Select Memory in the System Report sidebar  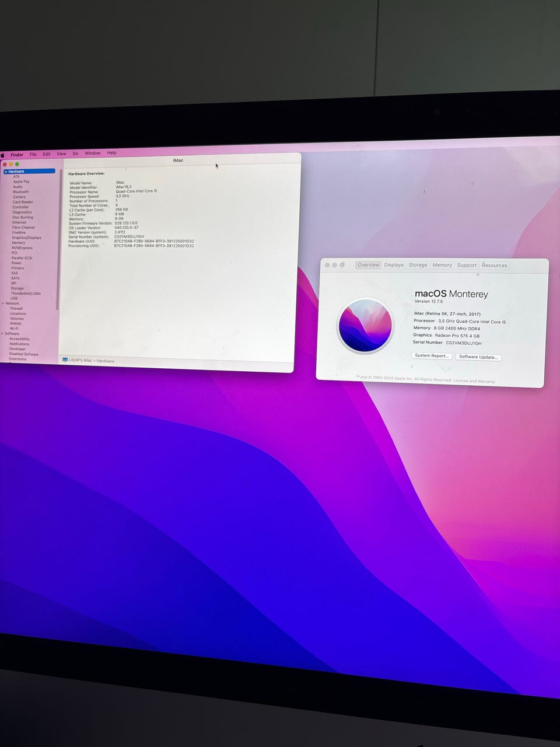click(18, 243)
